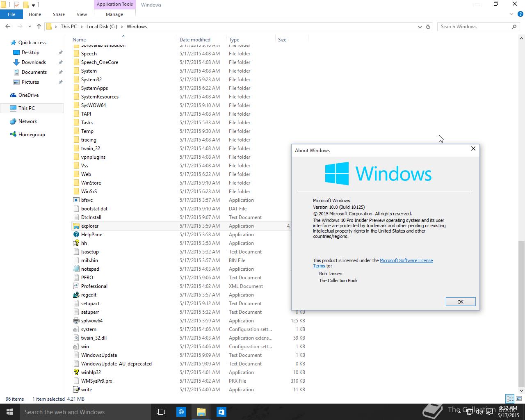
Task: Select OneDrive in the navigation pane
Action: 28,95
